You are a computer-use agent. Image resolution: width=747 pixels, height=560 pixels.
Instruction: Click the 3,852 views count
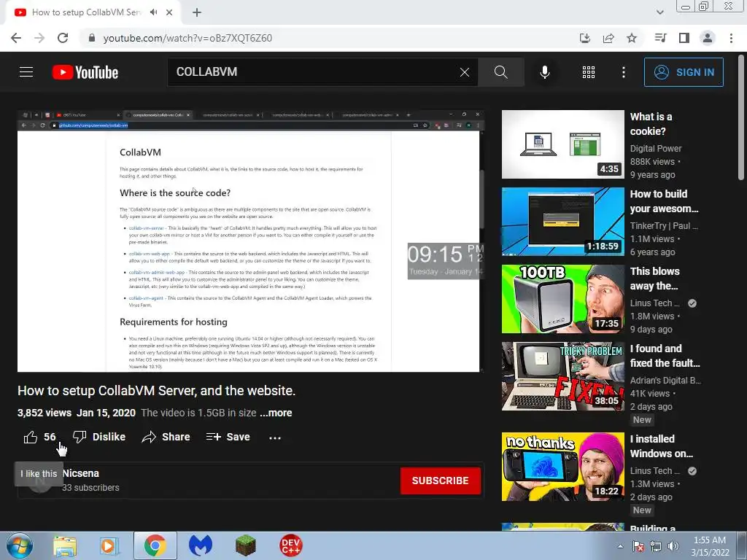[44, 413]
